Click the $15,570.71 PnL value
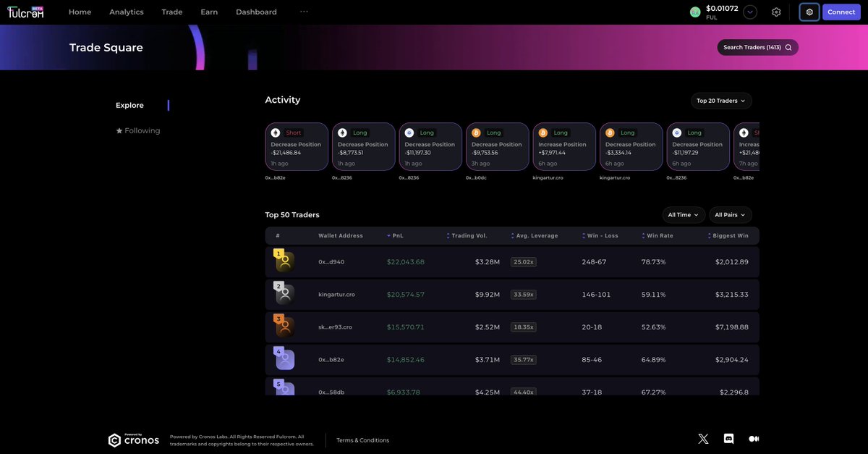The image size is (868, 454). coord(406,327)
